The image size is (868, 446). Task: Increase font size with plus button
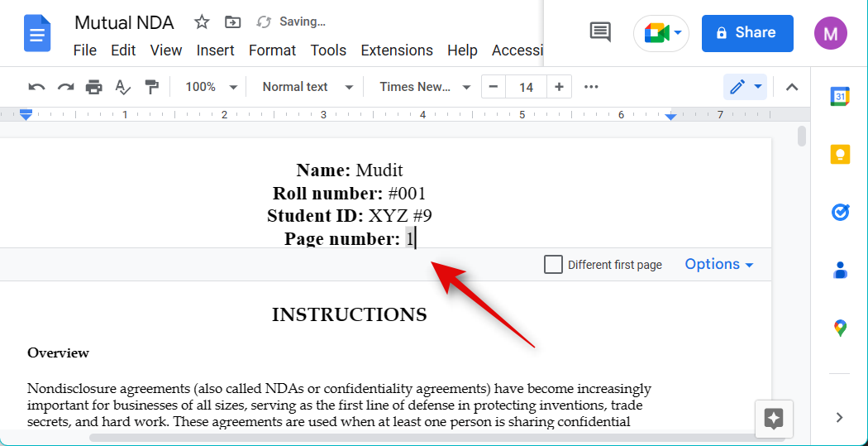(560, 87)
